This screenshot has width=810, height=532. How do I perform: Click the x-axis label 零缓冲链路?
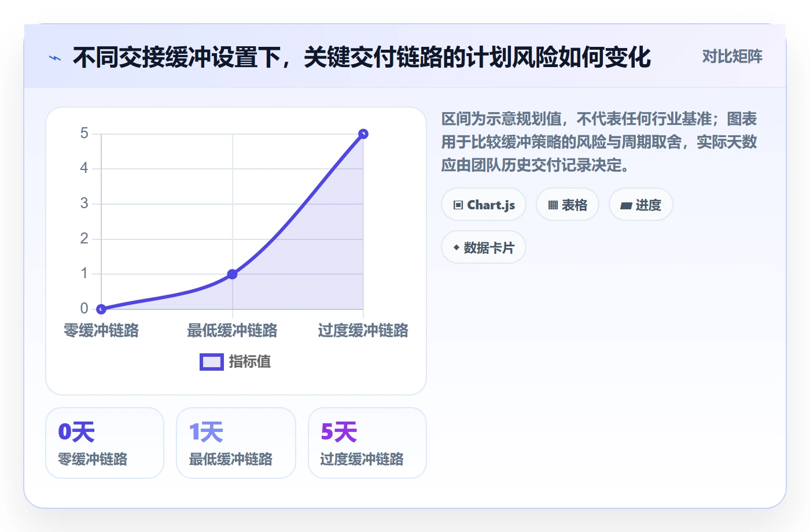click(x=101, y=331)
